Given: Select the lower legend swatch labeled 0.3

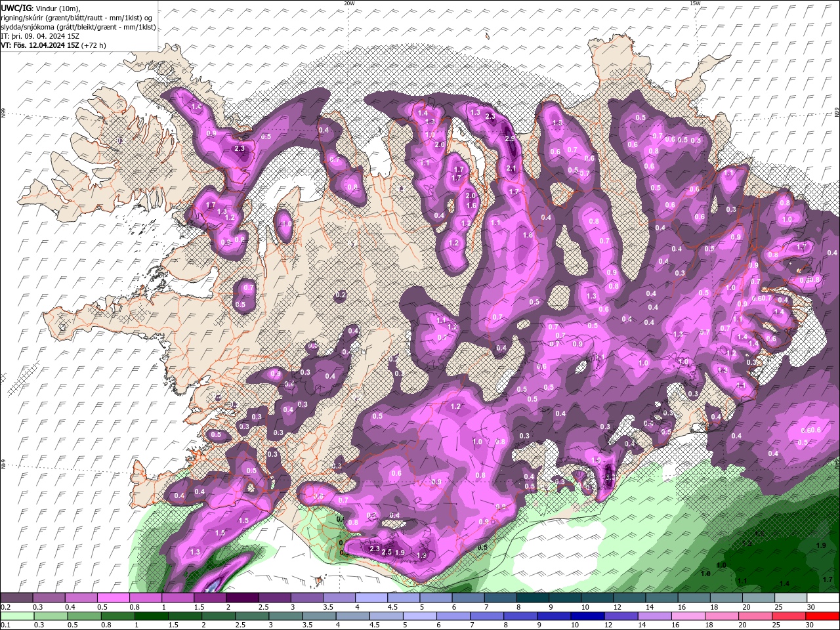Looking at the screenshot, I should coord(51,616).
